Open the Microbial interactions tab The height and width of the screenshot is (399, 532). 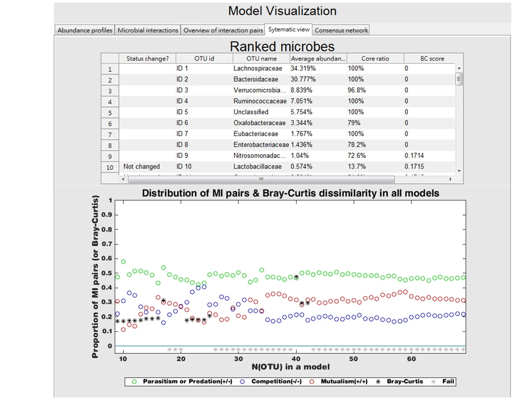(148, 30)
